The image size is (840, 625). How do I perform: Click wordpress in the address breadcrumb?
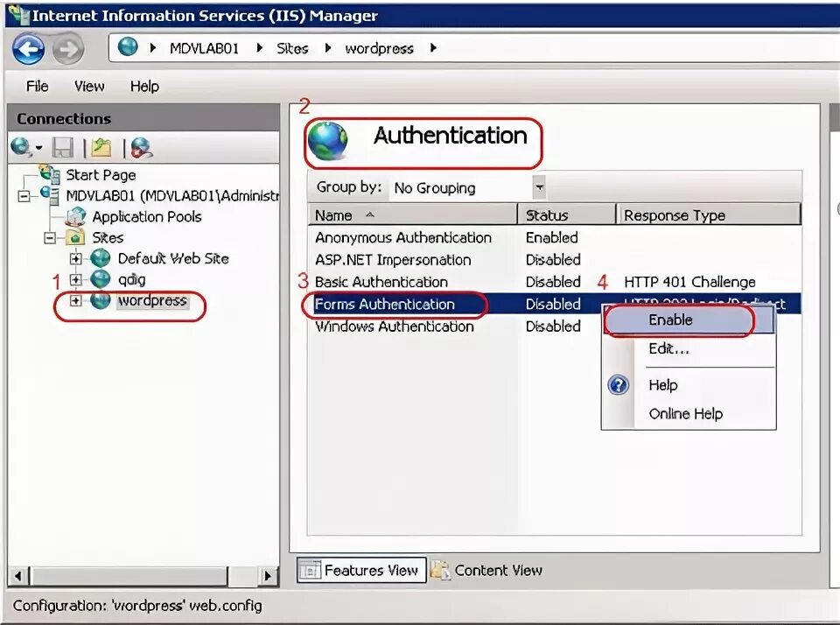pos(379,49)
